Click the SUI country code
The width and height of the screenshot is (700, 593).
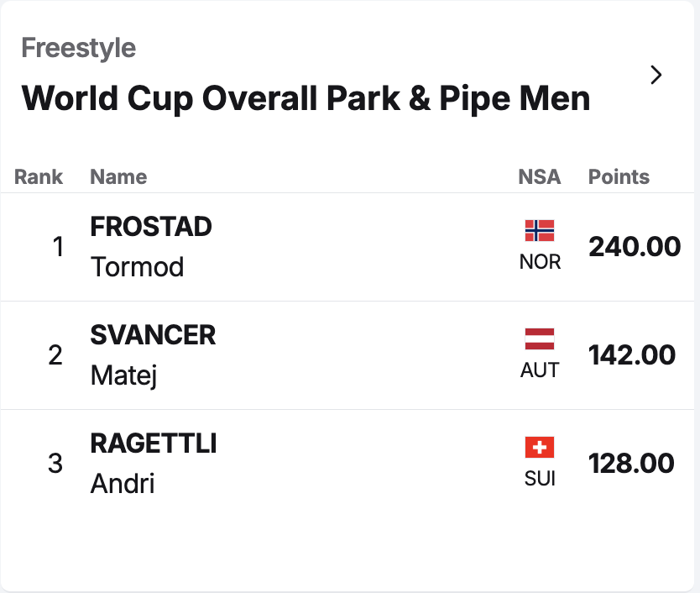coord(540,479)
